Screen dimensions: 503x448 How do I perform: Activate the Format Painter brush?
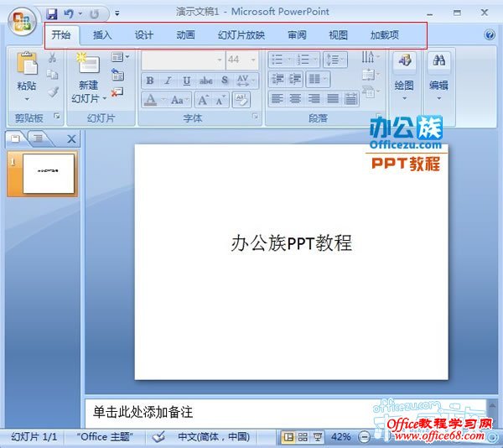coord(53,91)
